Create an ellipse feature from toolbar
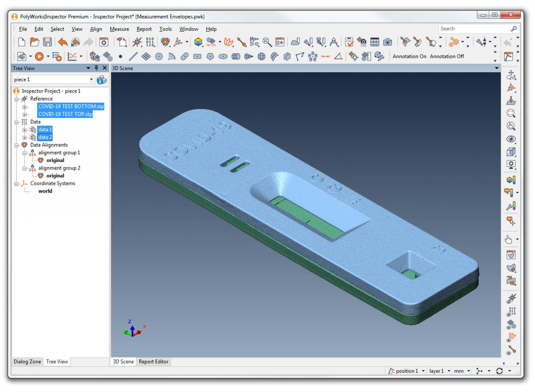Viewport: 535px width, 392px height. [223, 56]
